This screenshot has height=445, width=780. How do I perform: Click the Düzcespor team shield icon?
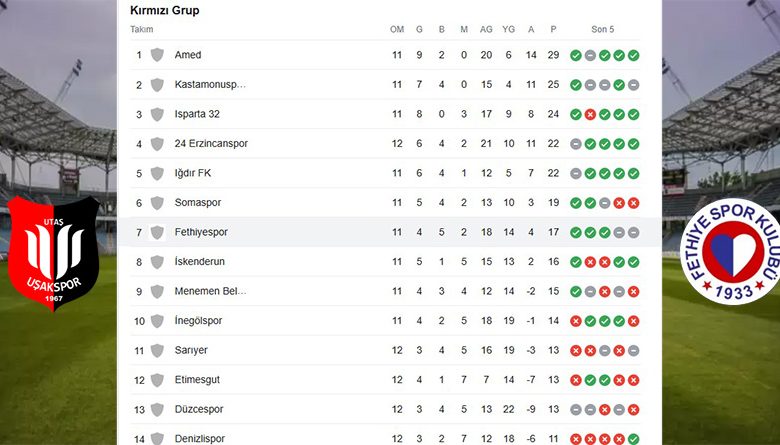point(157,409)
